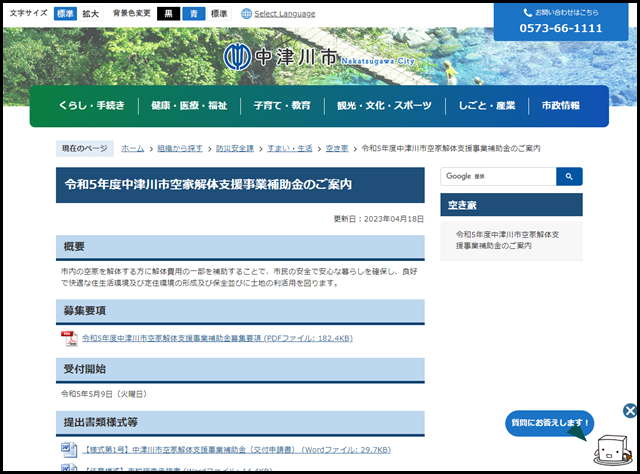Set text size to 標準

coord(64,14)
